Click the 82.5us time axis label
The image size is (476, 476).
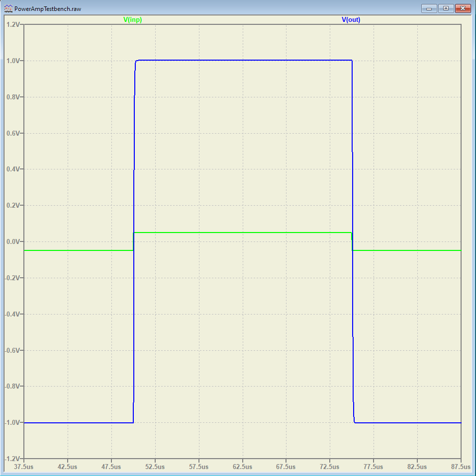[417, 467]
